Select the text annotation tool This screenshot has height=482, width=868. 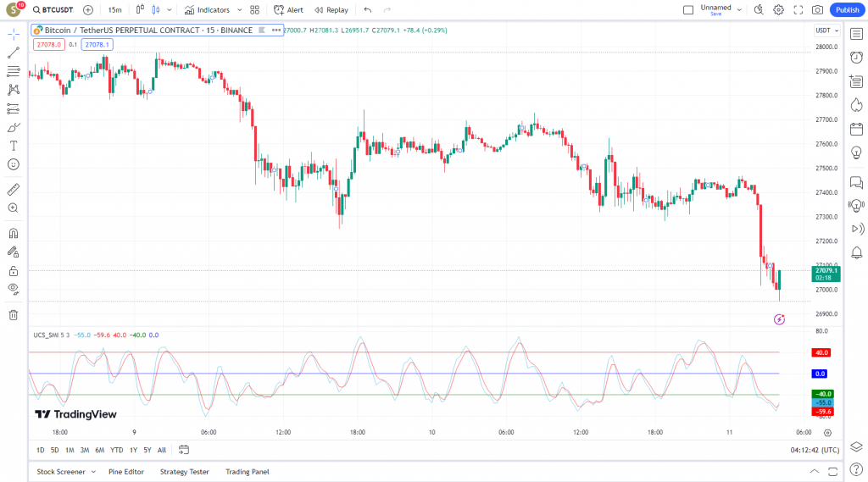14,146
